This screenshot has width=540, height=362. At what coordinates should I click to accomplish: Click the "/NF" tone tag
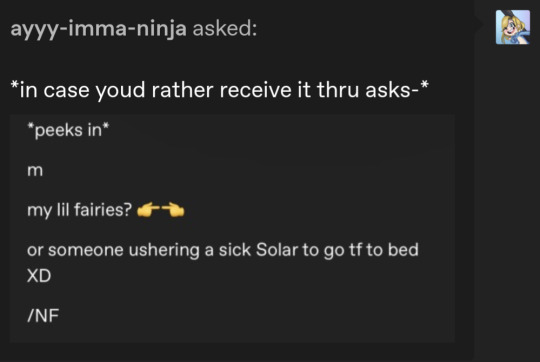(x=43, y=316)
